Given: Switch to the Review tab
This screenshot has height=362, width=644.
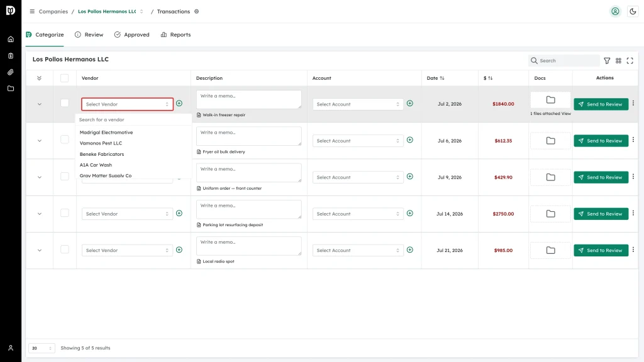Looking at the screenshot, I should pos(89,35).
